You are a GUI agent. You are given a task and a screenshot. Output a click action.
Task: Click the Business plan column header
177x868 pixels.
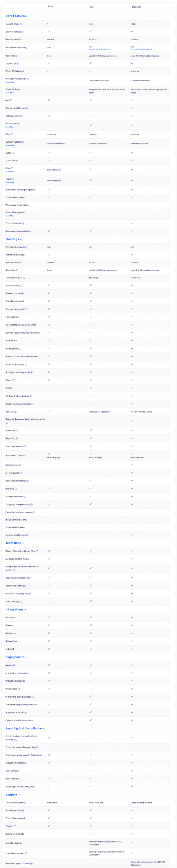pyautogui.click(x=136, y=7)
